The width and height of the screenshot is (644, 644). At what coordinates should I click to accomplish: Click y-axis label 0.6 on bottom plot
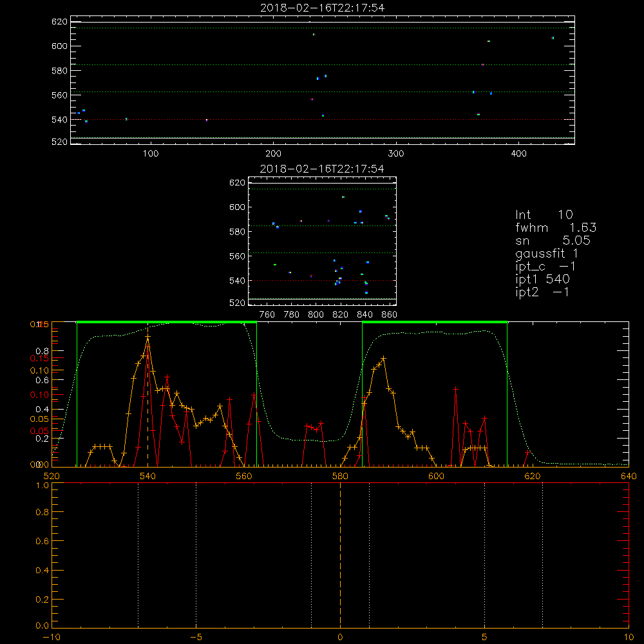coord(43,542)
